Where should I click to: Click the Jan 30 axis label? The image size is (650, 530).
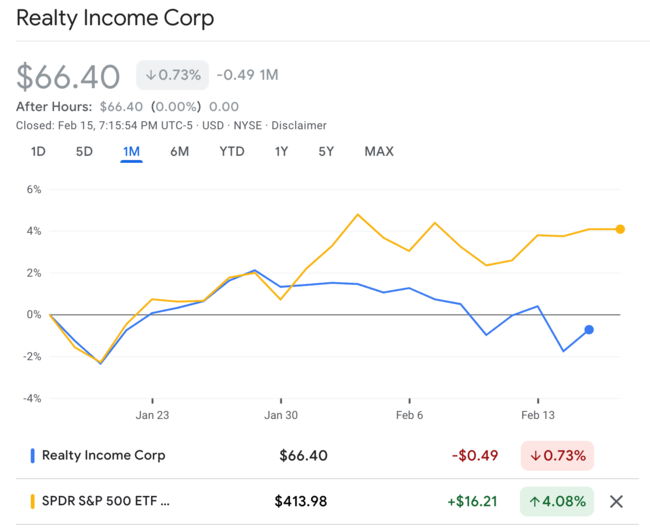[x=281, y=415]
